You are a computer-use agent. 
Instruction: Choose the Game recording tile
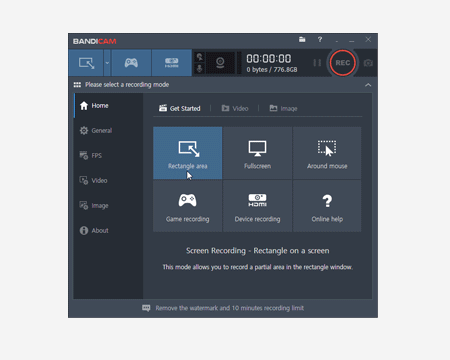tap(188, 206)
